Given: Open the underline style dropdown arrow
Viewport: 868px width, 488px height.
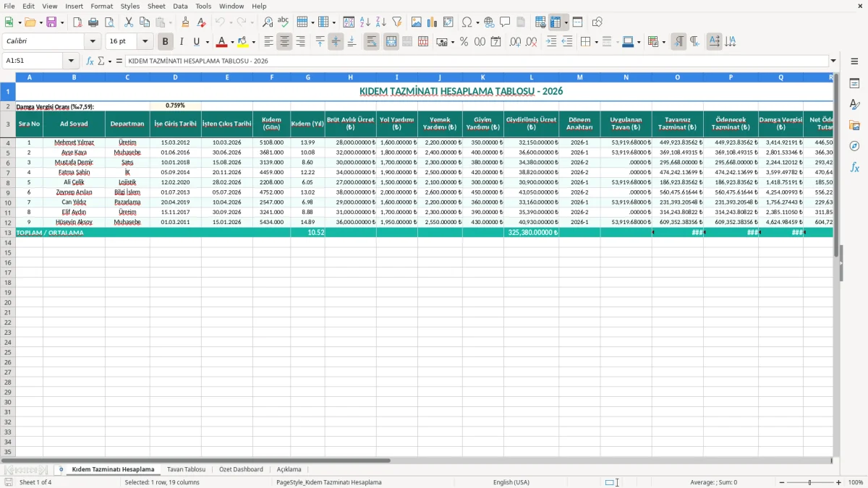Looking at the screenshot, I should [x=207, y=42].
